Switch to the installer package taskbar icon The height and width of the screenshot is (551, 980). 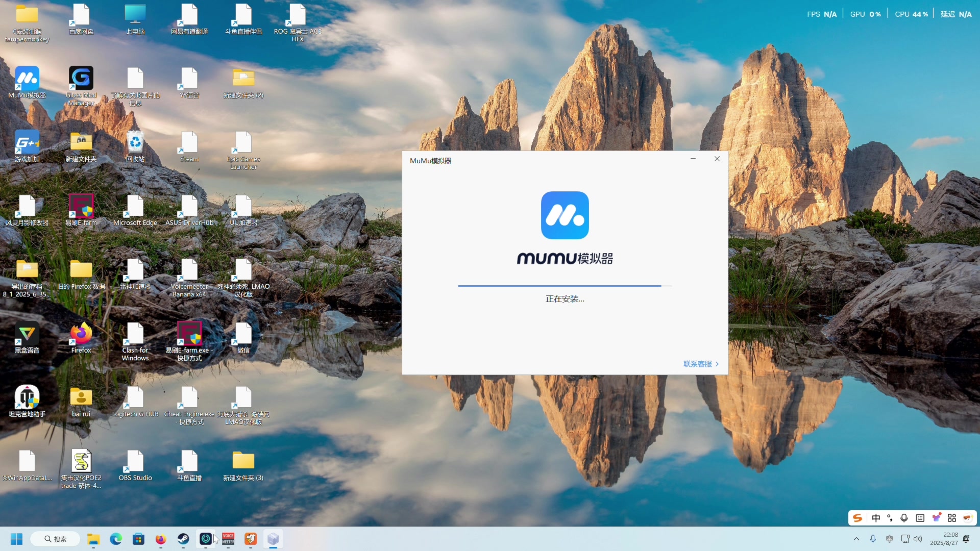coord(273,539)
